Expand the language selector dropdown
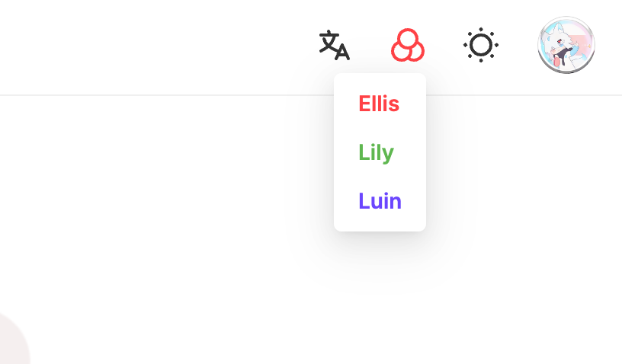Screen dimensions: 622x364 tap(334, 46)
